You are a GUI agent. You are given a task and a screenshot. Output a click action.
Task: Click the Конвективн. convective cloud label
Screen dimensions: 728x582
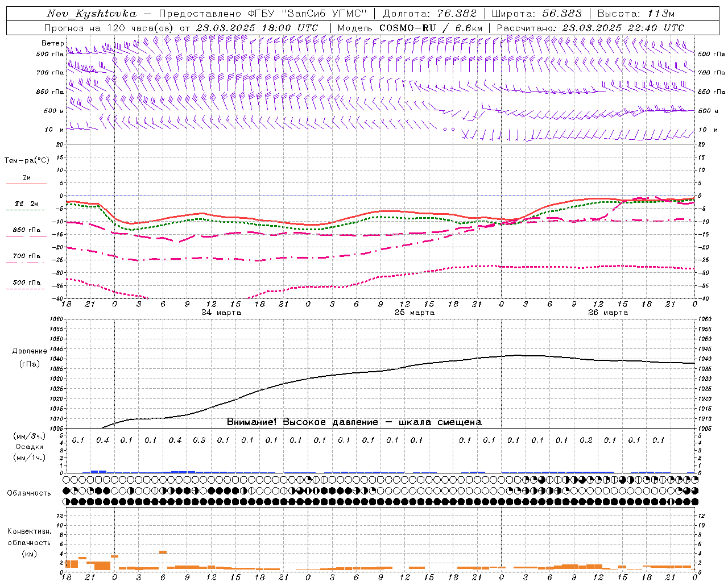point(29,531)
